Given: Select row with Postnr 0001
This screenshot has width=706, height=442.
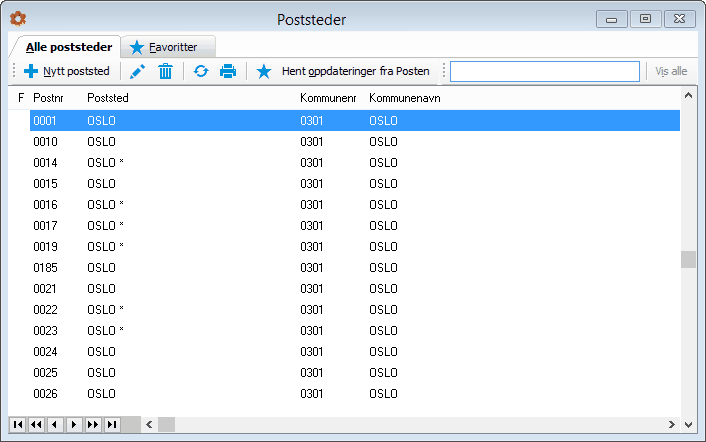Looking at the screenshot, I should pyautogui.click(x=355, y=121).
